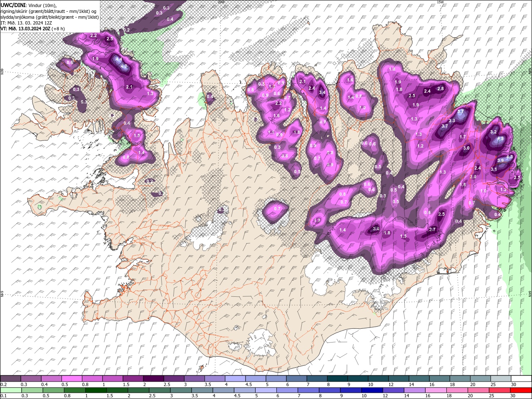Click the medium green 0.8 rain legend swatch
The height and width of the screenshot is (399, 532).
click(x=74, y=390)
